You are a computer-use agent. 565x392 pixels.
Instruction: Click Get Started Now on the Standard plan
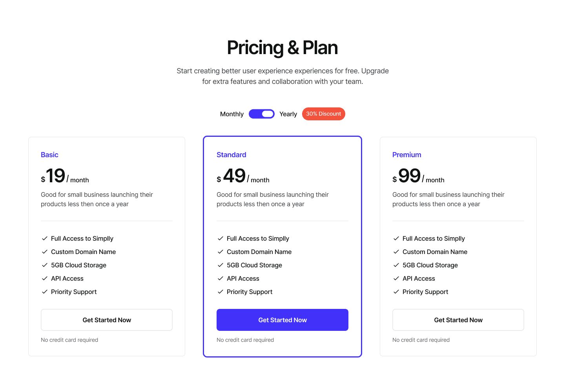[x=282, y=320]
